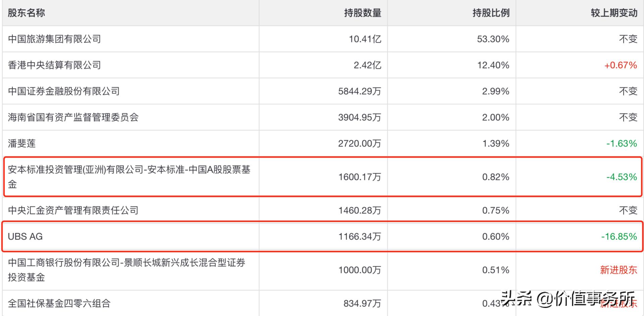644x316 pixels.
Task: Open 海南省国有资产监督管理委员会 entry
Action: point(73,117)
